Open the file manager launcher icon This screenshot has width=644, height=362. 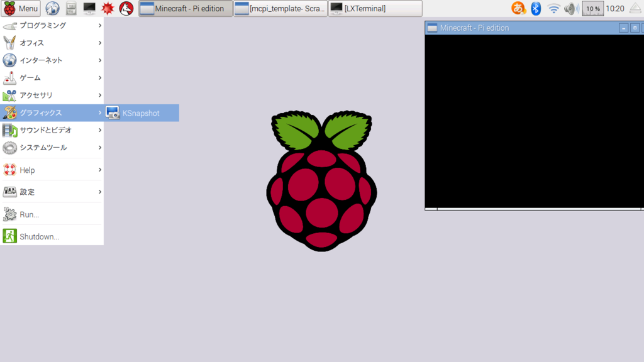pos(70,8)
